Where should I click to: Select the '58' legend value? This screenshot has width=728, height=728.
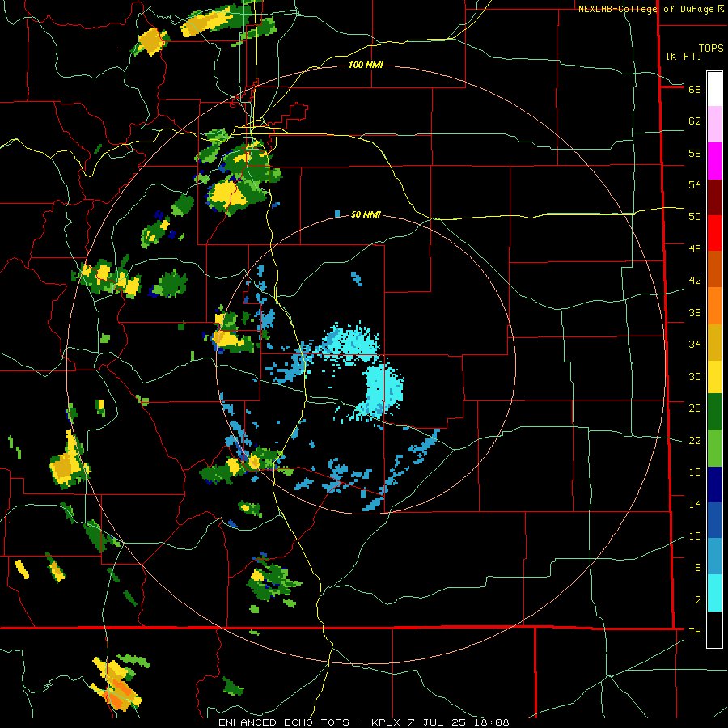(x=695, y=153)
